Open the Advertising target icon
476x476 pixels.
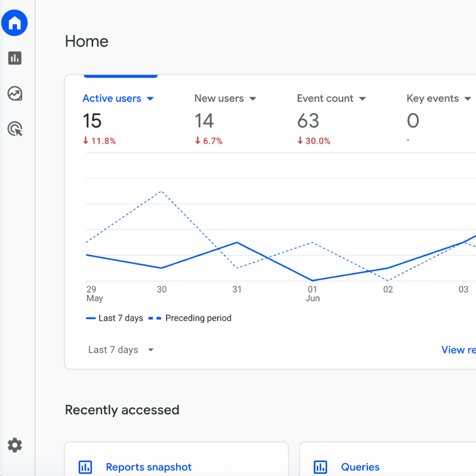tap(15, 129)
